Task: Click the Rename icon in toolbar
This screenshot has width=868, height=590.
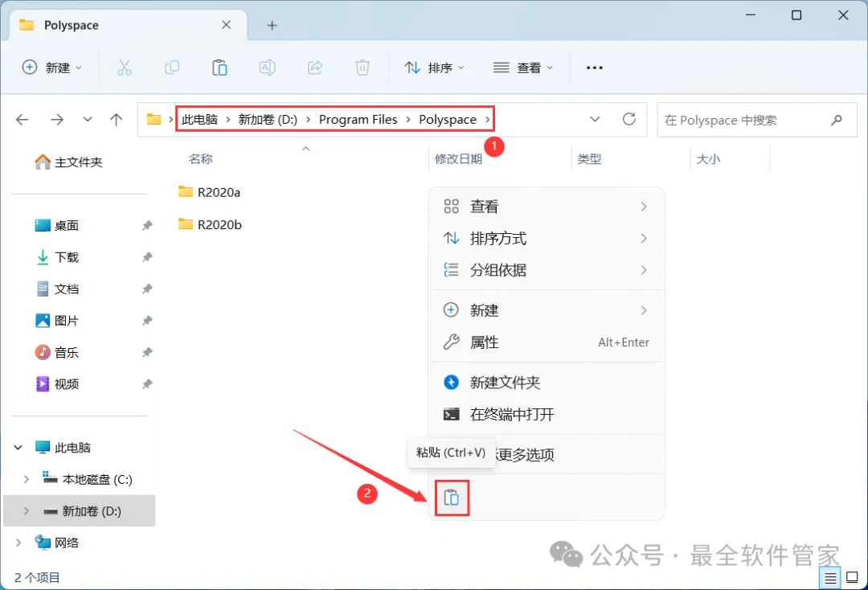Action: coord(268,68)
